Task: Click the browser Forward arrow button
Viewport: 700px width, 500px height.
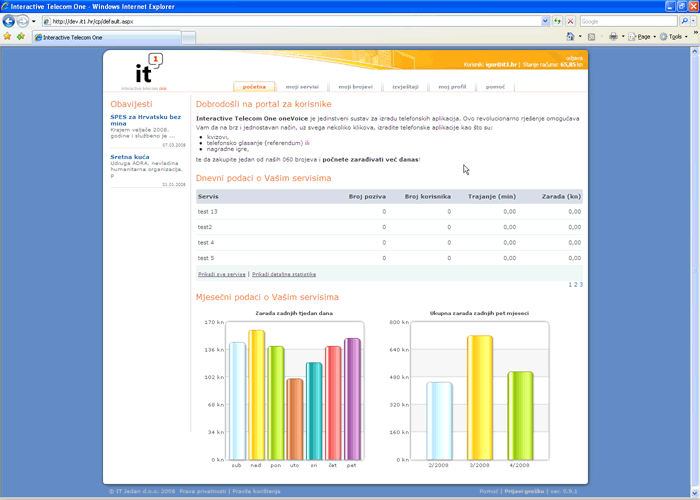Action: click(x=24, y=20)
